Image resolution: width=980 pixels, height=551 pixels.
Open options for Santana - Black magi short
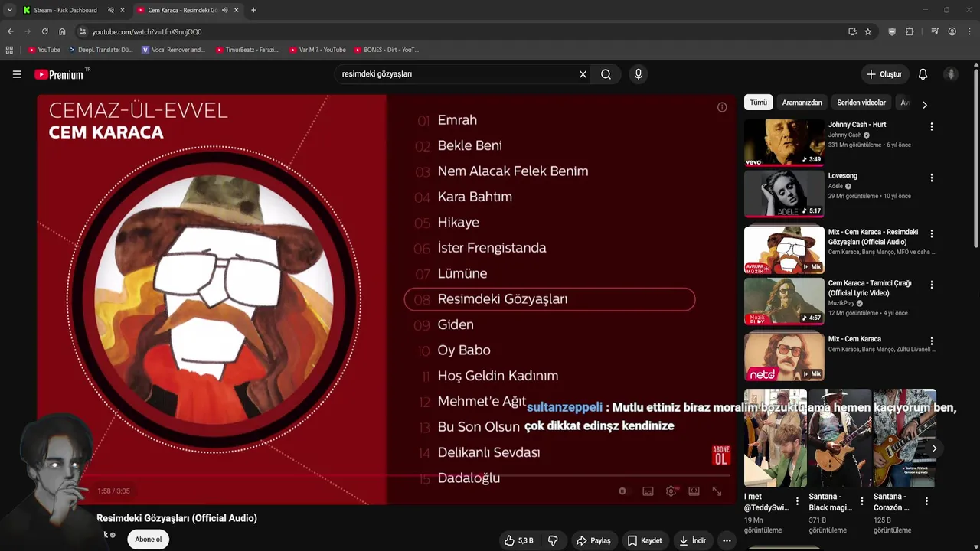click(862, 502)
